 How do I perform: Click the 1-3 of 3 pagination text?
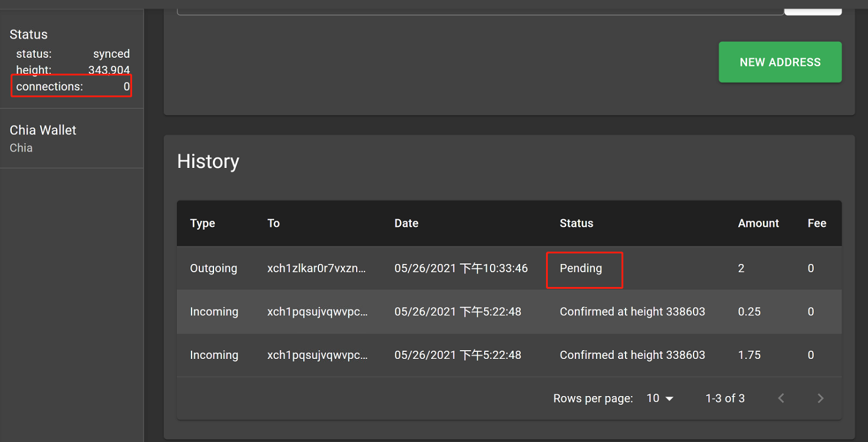725,398
